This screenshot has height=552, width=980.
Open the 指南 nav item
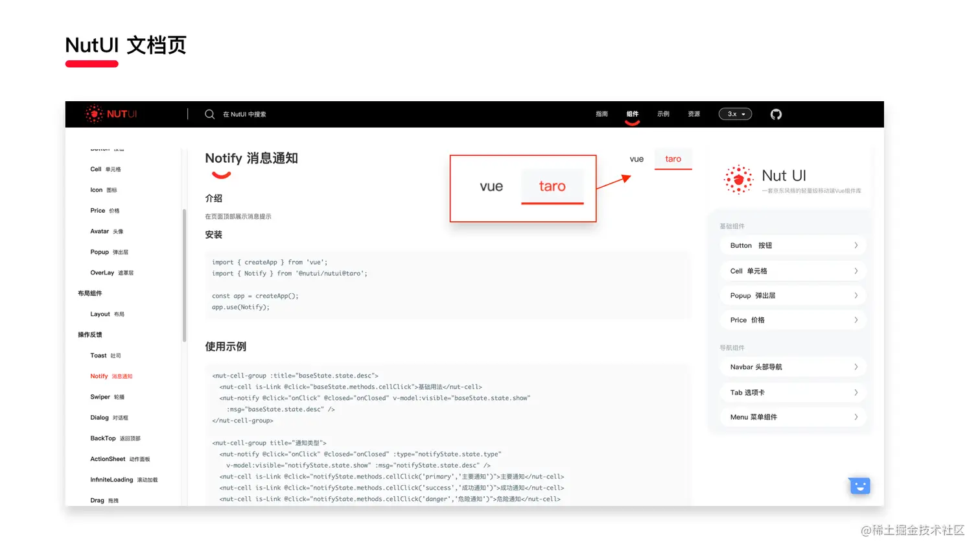pos(602,114)
